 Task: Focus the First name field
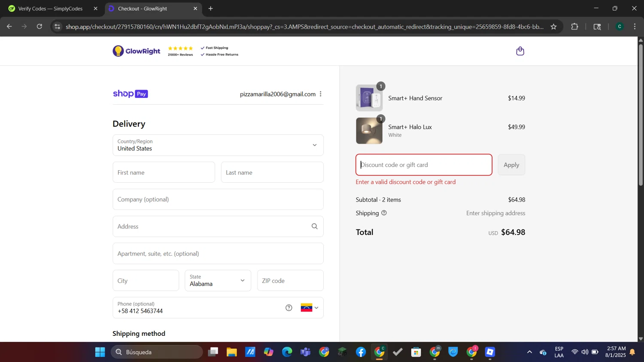coord(164,172)
